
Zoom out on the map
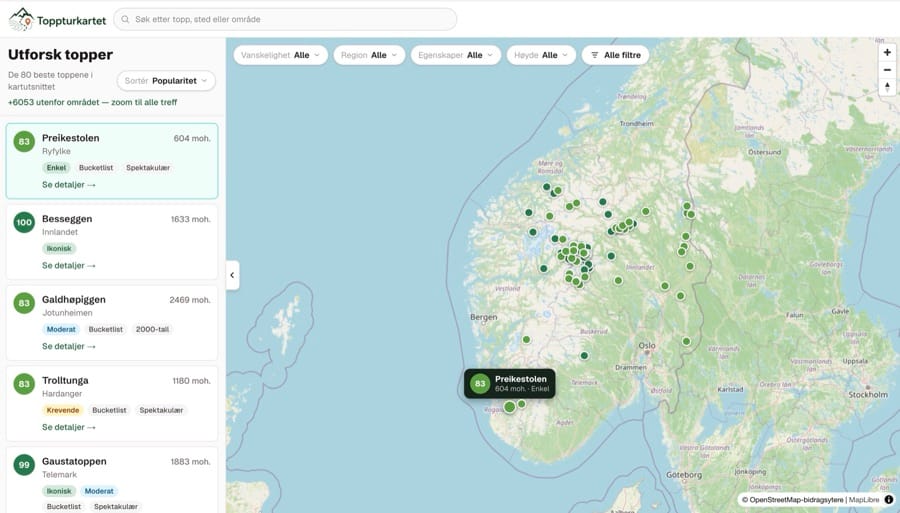tap(887, 70)
